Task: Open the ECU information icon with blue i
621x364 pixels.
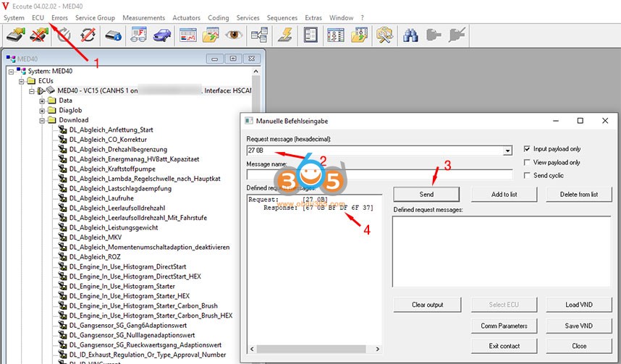Action: tap(113, 35)
